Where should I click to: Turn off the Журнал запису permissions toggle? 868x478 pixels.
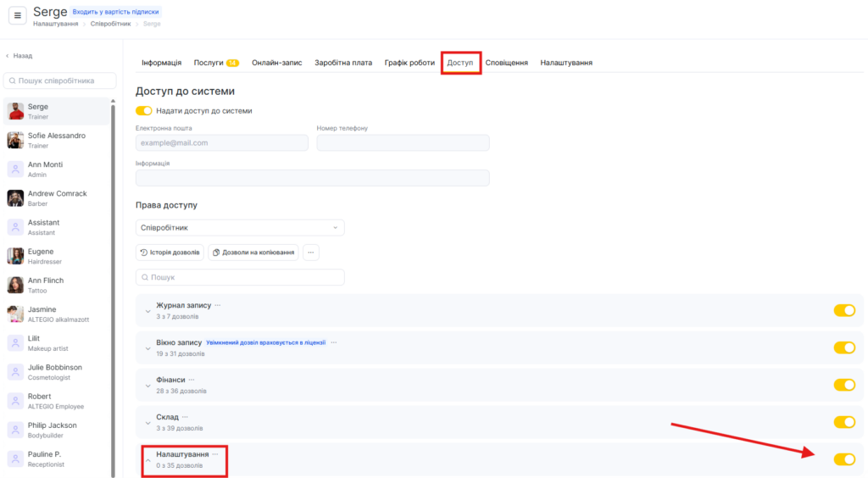point(844,310)
